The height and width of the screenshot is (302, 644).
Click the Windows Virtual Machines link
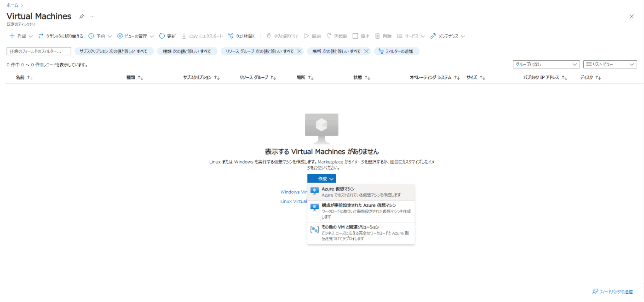click(293, 192)
